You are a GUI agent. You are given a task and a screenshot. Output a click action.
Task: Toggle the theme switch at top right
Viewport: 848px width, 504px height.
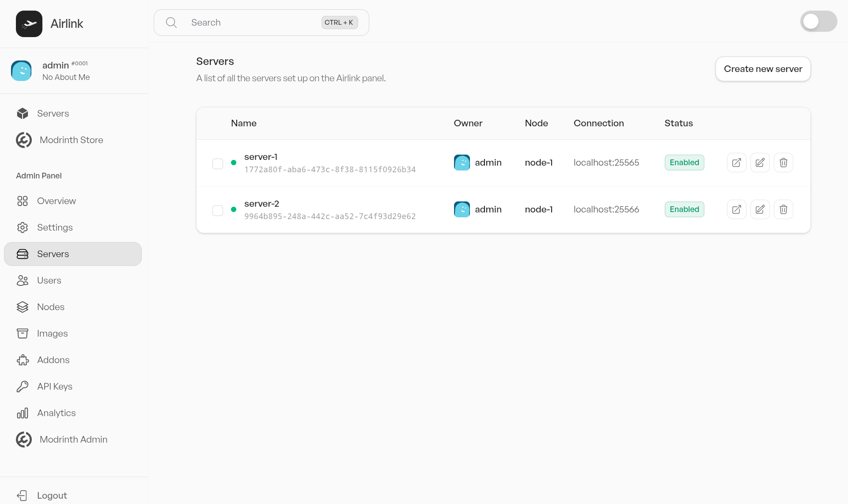tap(818, 22)
